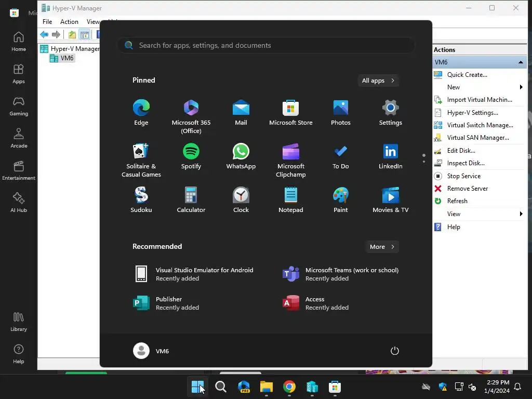This screenshot has width=532, height=399.
Task: Click Back arrow in Hyper-V Manager toolbar
Action: (x=44, y=34)
